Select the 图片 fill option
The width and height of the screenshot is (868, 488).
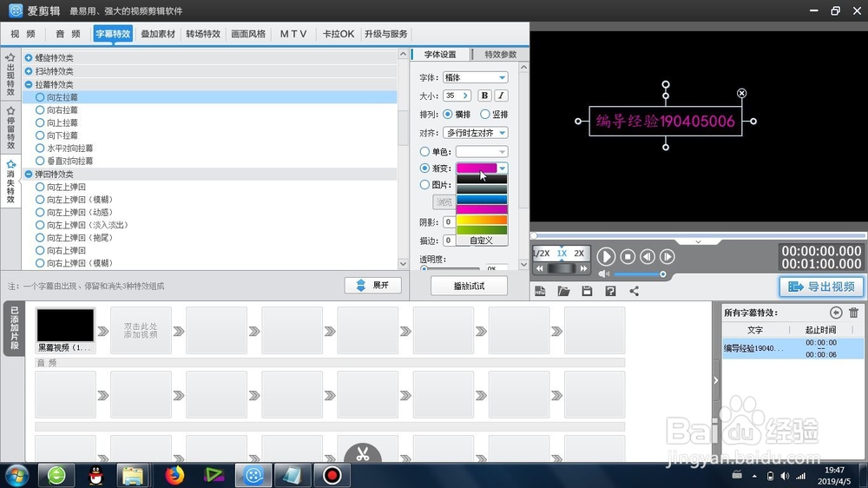click(424, 184)
